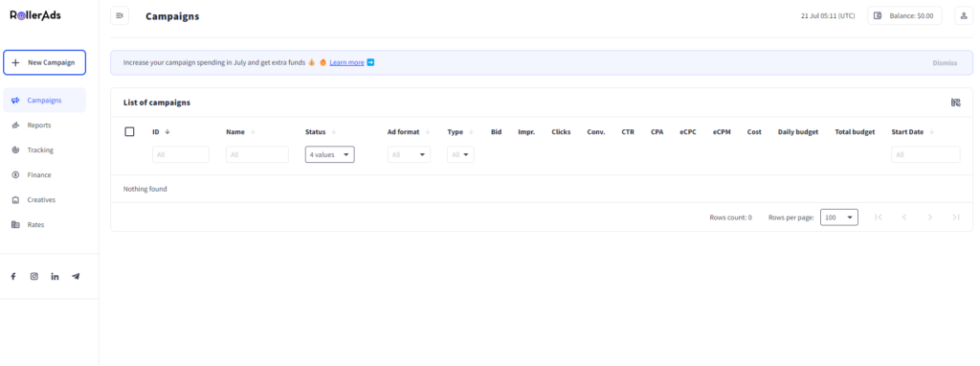Open the LinkedIn social icon

55,277
